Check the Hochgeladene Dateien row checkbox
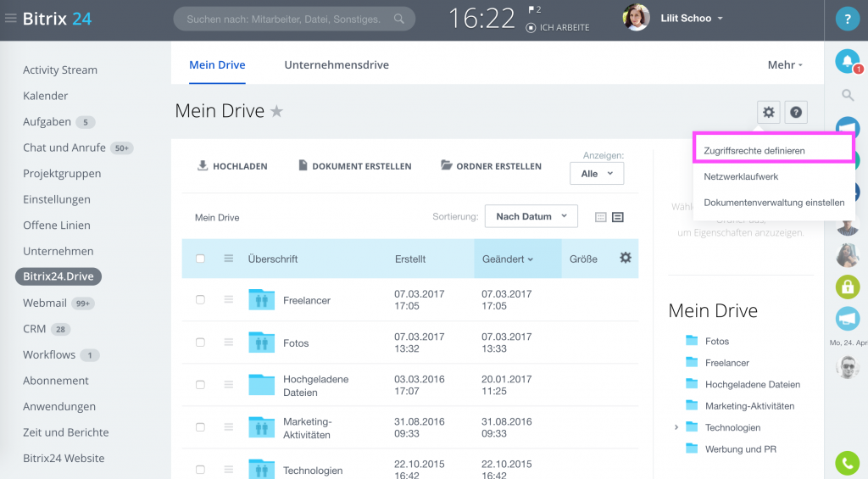This screenshot has height=479, width=868. pyautogui.click(x=200, y=384)
